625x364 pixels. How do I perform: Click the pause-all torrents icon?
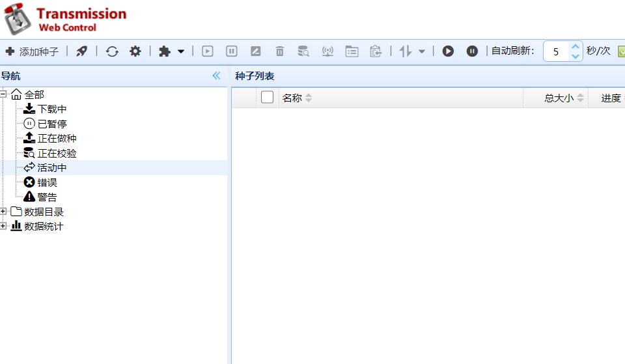click(x=472, y=51)
